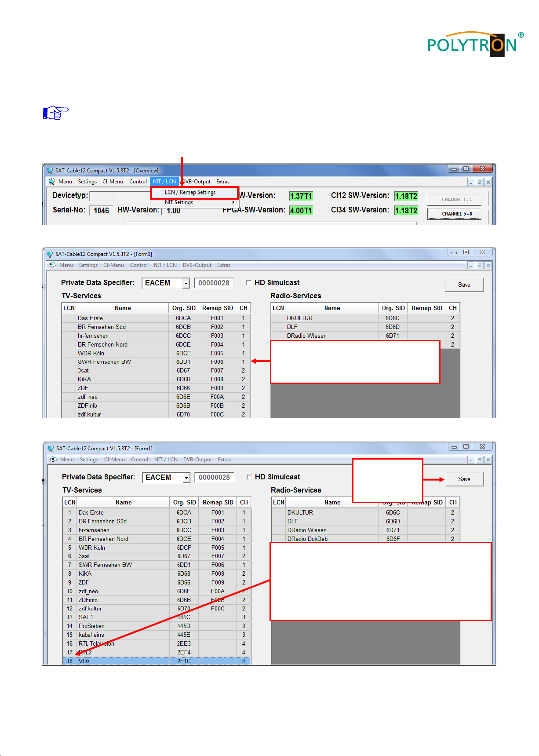The image size is (539, 756).
Task: Click the highlighted NIT / LCN menu in Overview
Action: pos(164,182)
